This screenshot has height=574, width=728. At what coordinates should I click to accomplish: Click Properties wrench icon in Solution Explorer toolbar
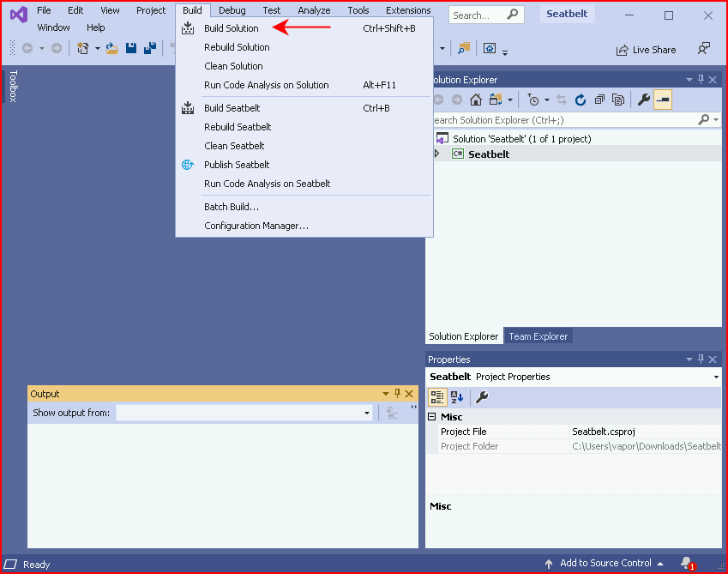point(643,100)
